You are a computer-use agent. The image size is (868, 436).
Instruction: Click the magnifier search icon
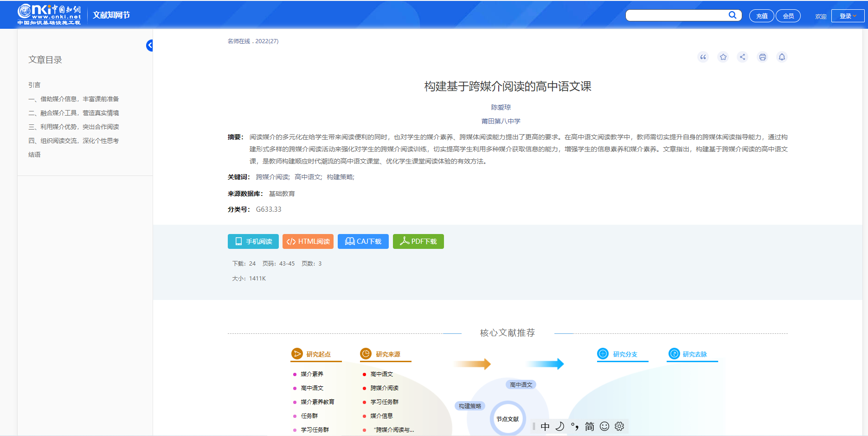tap(733, 15)
